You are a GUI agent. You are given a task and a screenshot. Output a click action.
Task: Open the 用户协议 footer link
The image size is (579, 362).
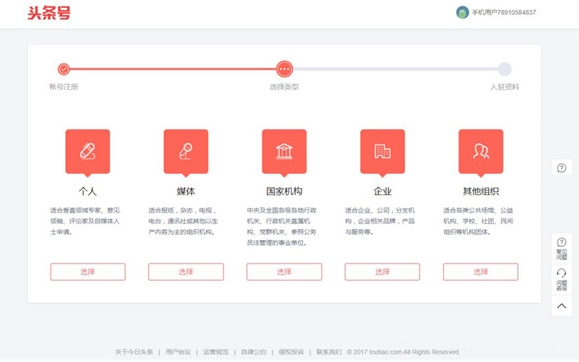tap(178, 352)
